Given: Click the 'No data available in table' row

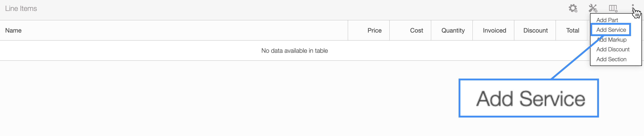Looking at the screenshot, I should (294, 51).
